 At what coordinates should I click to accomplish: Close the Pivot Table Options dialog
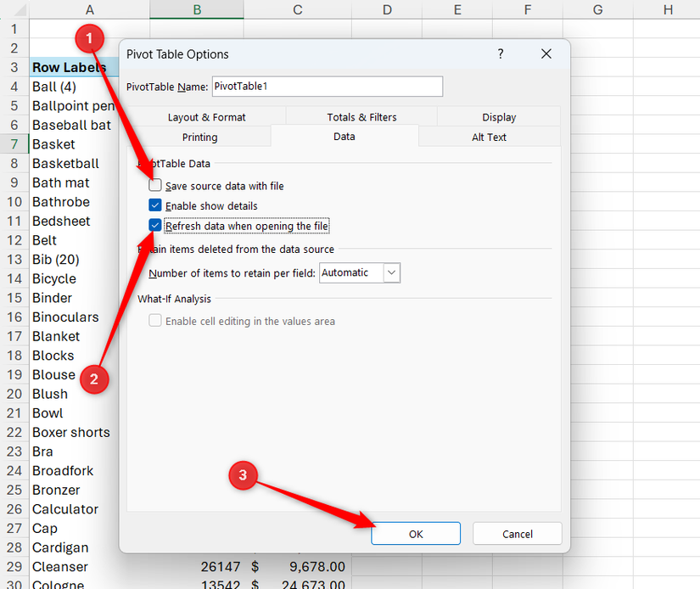click(x=546, y=53)
